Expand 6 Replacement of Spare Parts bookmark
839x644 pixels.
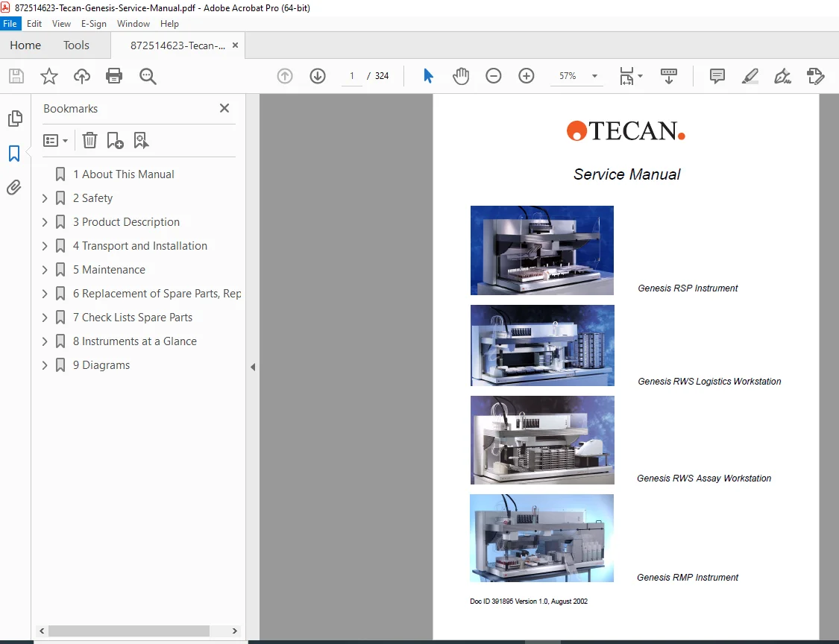45,294
